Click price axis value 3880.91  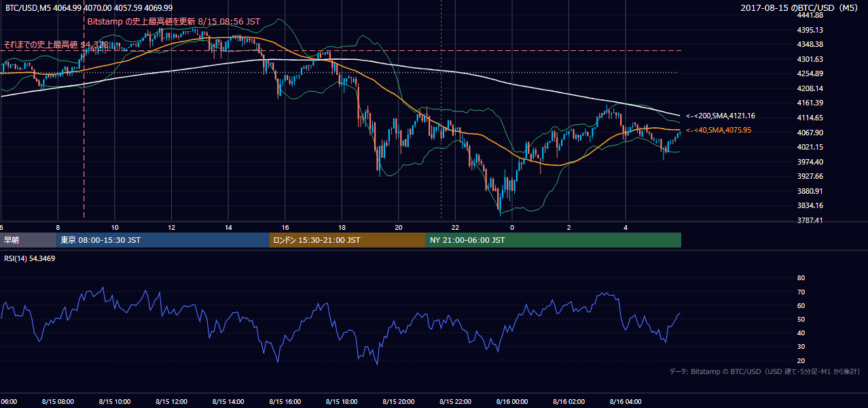coord(810,191)
